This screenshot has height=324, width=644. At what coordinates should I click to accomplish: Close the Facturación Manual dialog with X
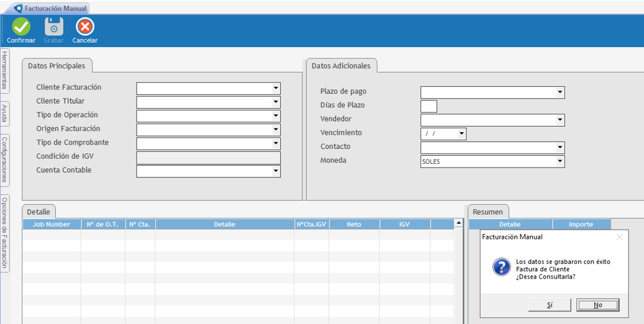pos(619,237)
